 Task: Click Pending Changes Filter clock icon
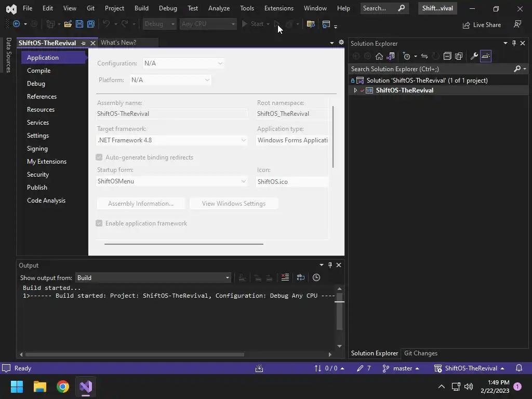click(406, 56)
